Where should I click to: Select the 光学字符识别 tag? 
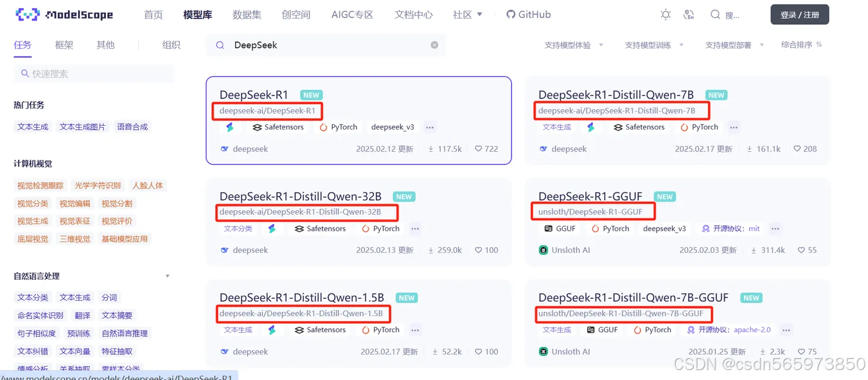pos(97,185)
